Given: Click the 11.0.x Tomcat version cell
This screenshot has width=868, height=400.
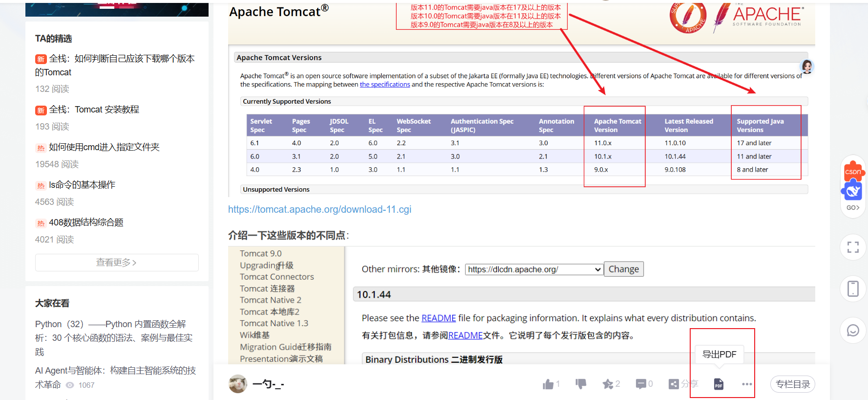Looking at the screenshot, I should [x=603, y=143].
